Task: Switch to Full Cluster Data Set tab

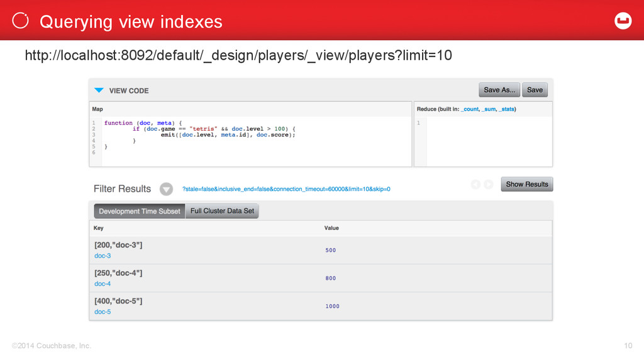Action: point(222,211)
